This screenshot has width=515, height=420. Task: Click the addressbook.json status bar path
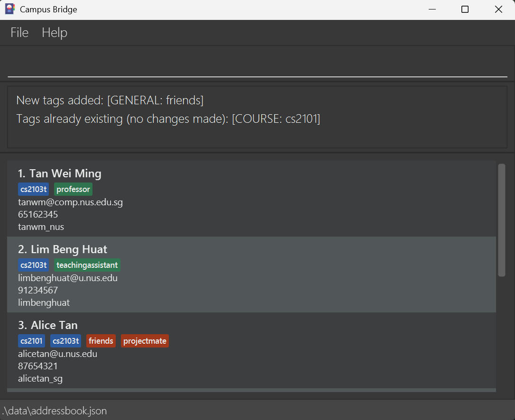55,411
